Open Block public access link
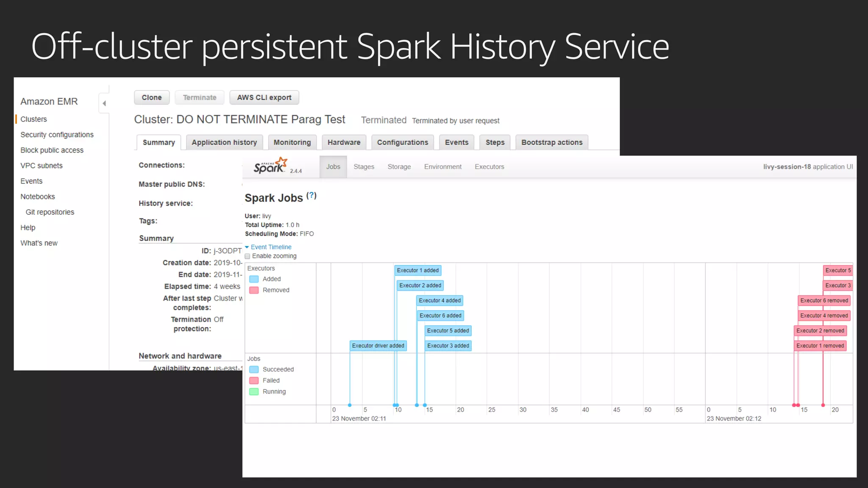The image size is (868, 488). (52, 150)
